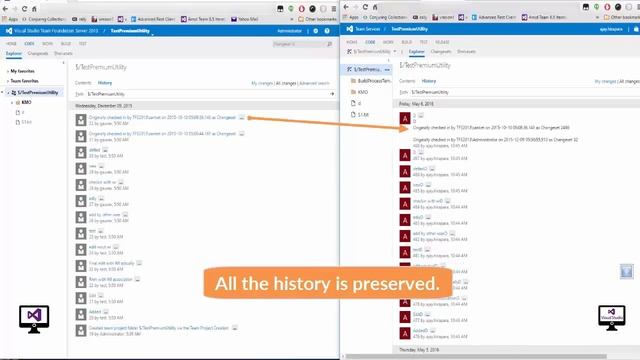Switch to Shelvesets tab in left window
Viewport: 640px width, 360px height.
63,53
